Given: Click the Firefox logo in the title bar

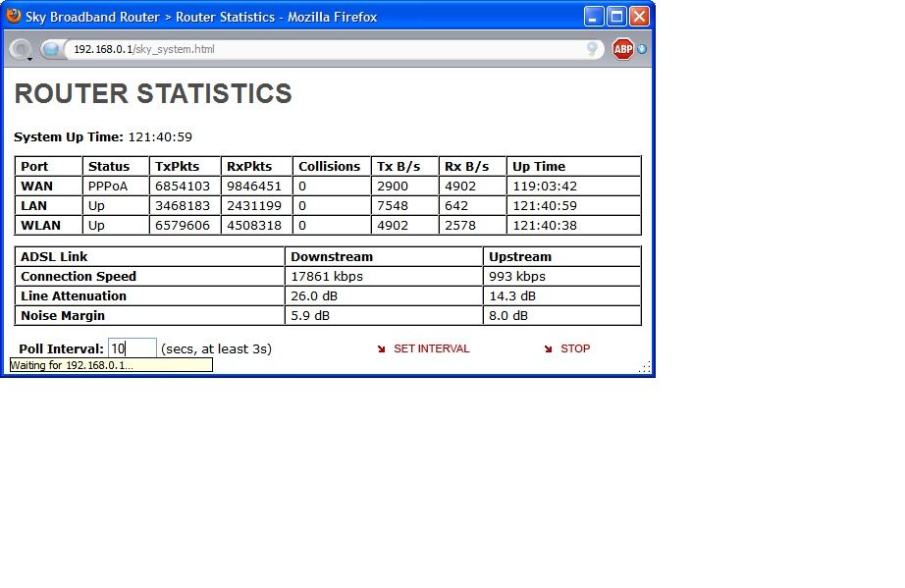Looking at the screenshot, I should tap(13, 16).
